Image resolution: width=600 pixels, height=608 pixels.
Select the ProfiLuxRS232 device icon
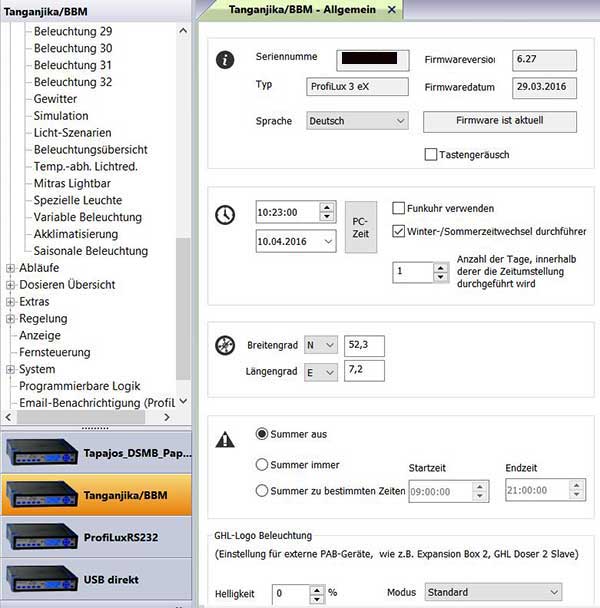pyautogui.click(x=41, y=537)
